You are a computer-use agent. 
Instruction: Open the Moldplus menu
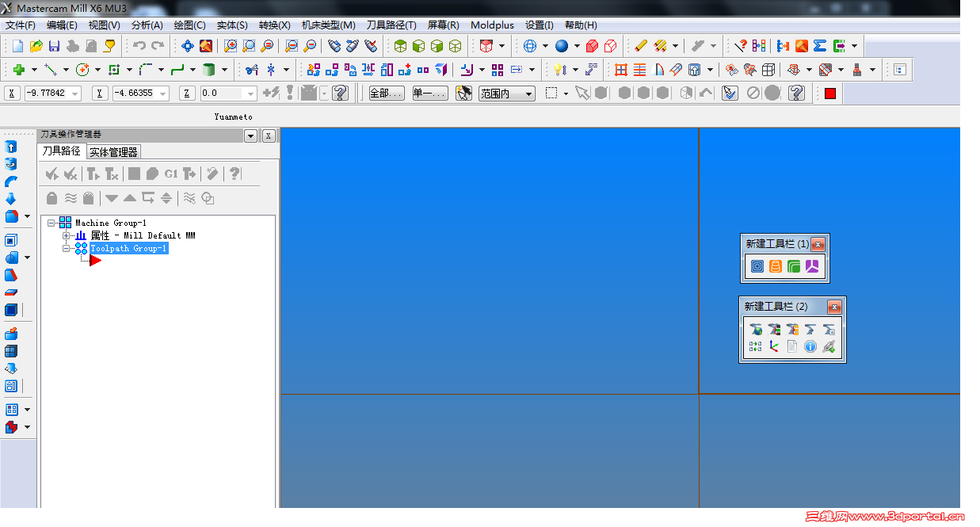coord(492,25)
